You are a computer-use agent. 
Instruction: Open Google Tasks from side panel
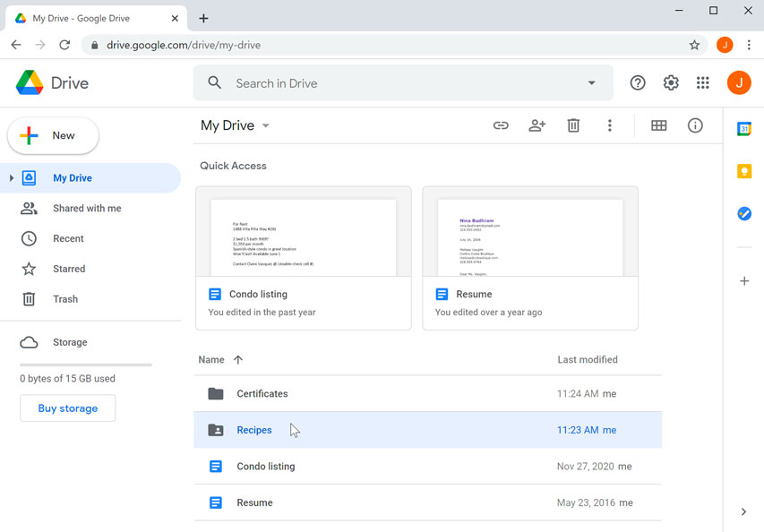click(x=744, y=213)
